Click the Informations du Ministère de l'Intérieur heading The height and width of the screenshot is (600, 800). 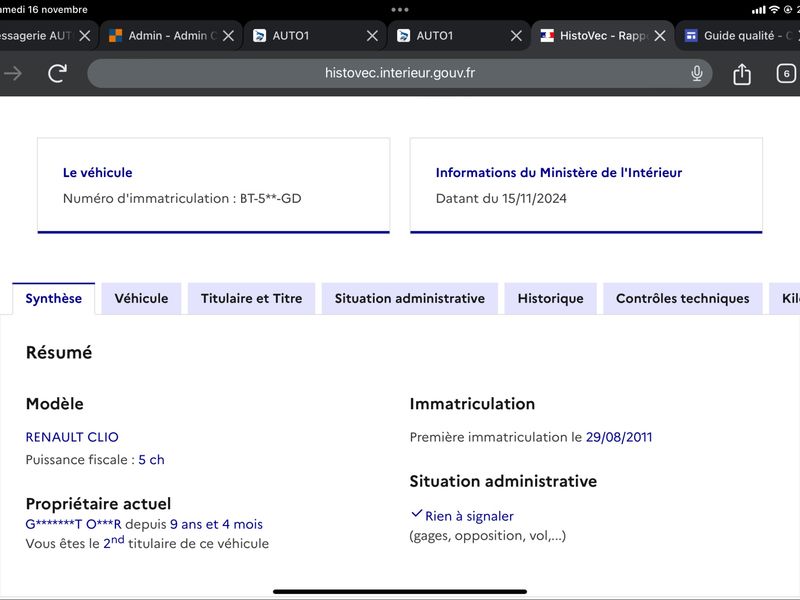click(559, 172)
